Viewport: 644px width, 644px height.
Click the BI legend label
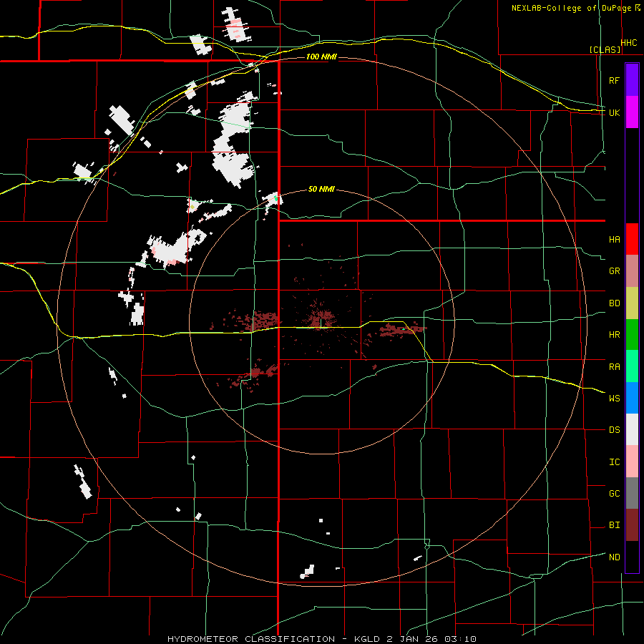(x=614, y=525)
